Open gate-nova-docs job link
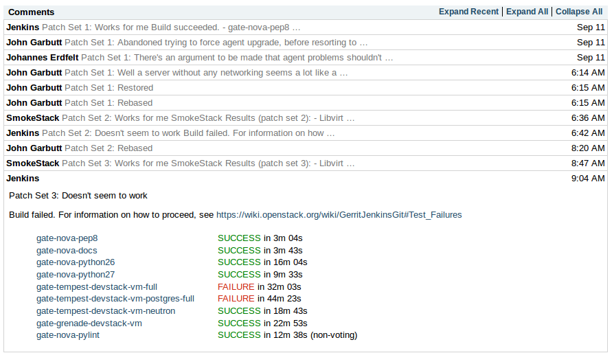The height and width of the screenshot is (364, 614). (x=67, y=251)
